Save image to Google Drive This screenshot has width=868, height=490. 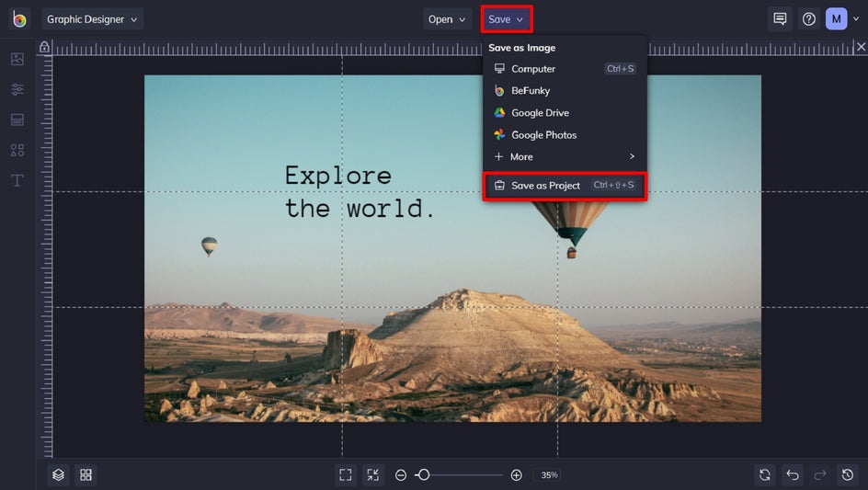coord(565,113)
